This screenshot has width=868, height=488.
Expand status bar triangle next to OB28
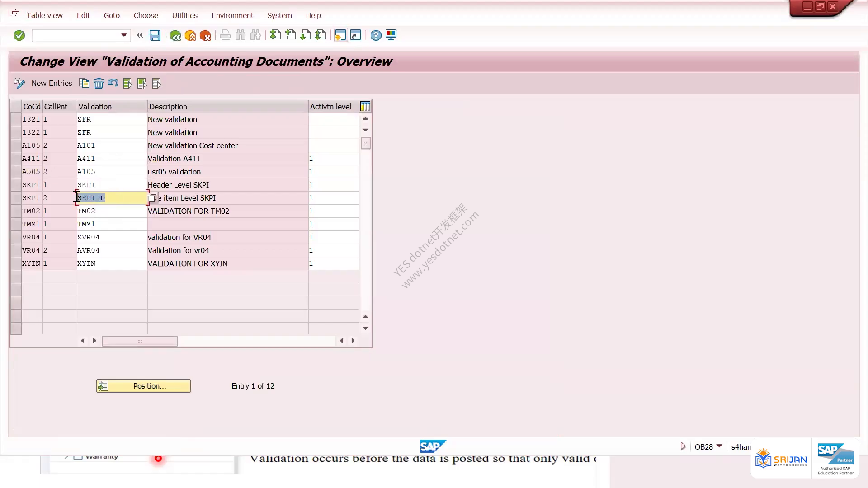(683, 447)
